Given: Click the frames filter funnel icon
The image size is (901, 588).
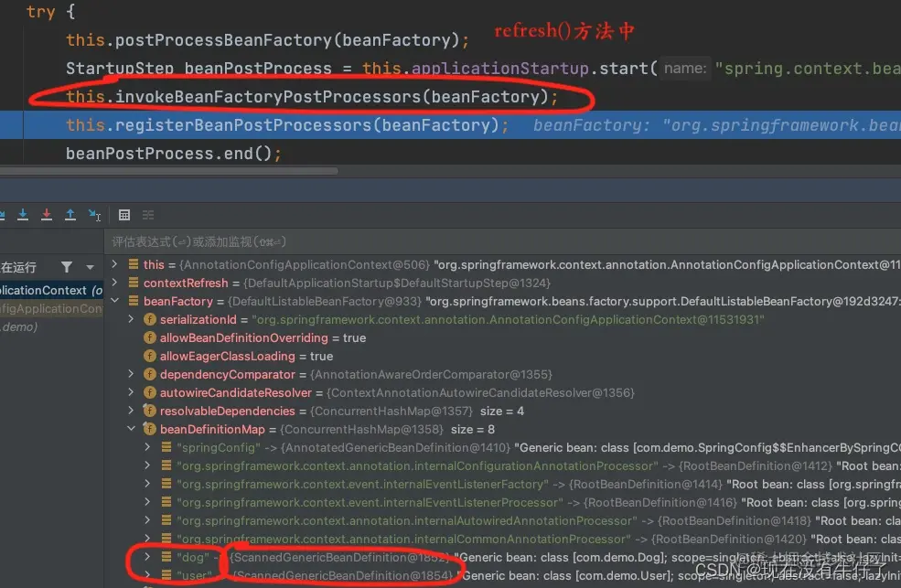Looking at the screenshot, I should (x=67, y=267).
